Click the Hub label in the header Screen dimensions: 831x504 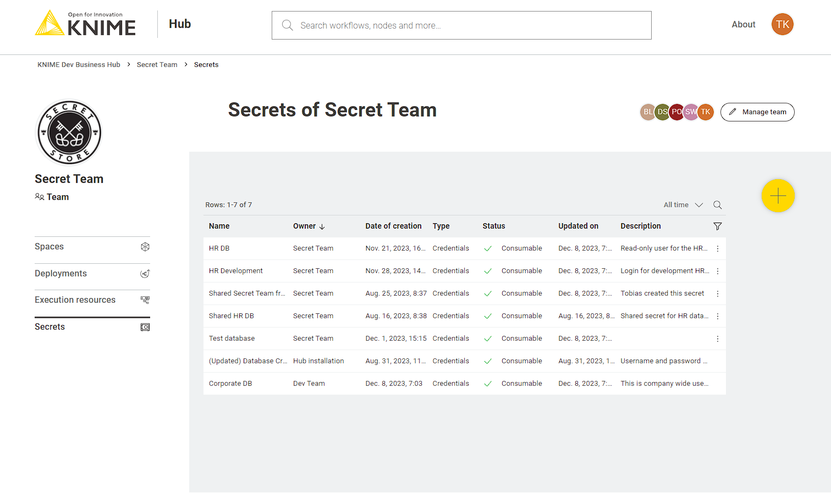point(180,24)
